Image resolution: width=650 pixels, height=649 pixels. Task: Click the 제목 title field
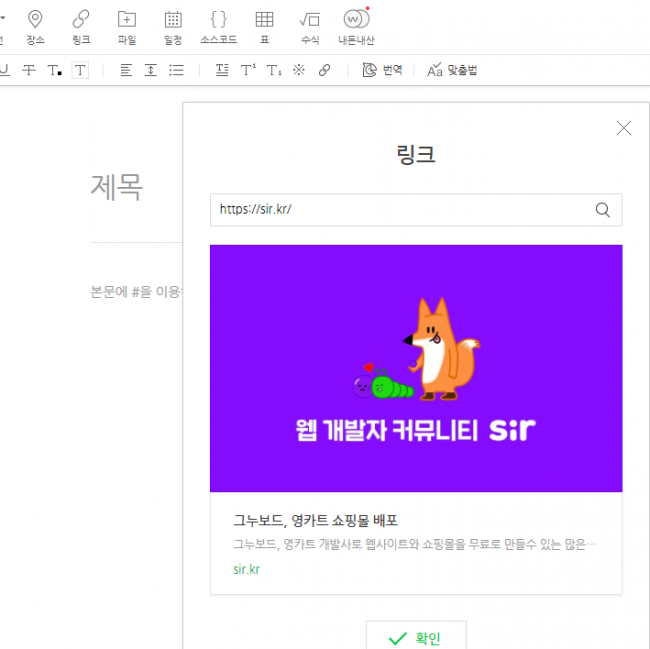(116, 187)
